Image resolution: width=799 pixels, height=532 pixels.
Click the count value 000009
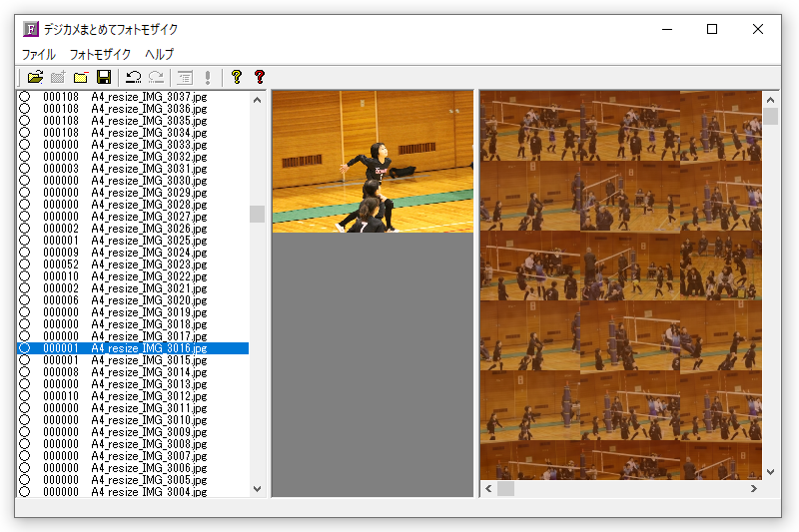point(61,252)
